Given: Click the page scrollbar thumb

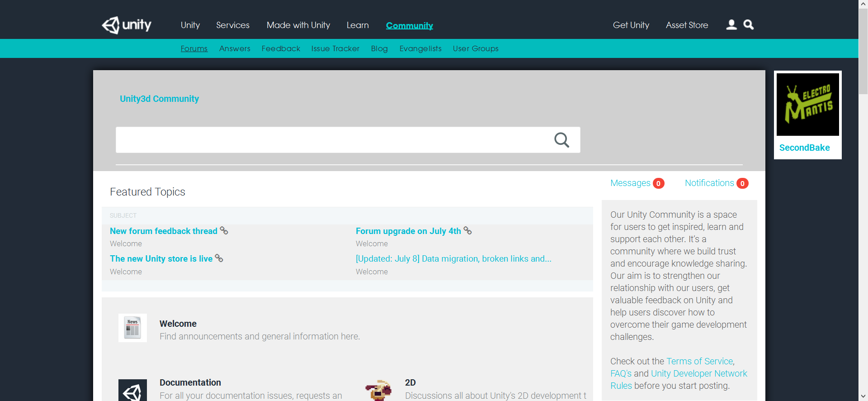Looking at the screenshot, I should [x=863, y=51].
